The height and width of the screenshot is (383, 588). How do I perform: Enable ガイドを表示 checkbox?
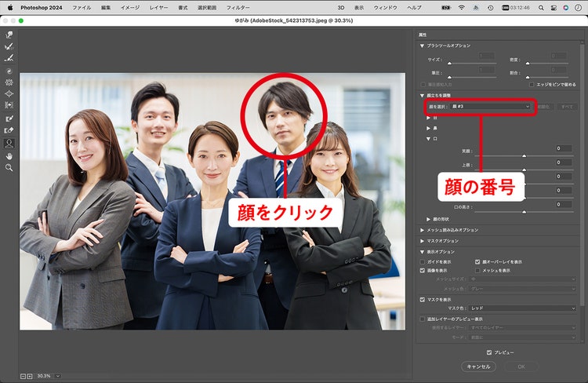click(x=423, y=261)
